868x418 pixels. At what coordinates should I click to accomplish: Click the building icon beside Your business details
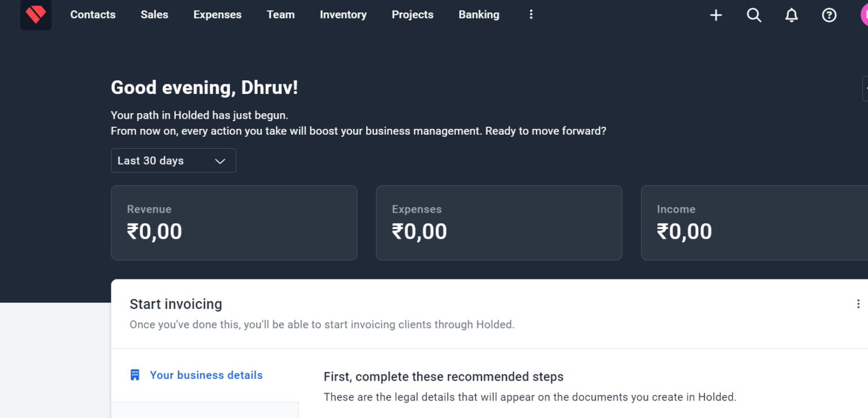pyautogui.click(x=135, y=375)
